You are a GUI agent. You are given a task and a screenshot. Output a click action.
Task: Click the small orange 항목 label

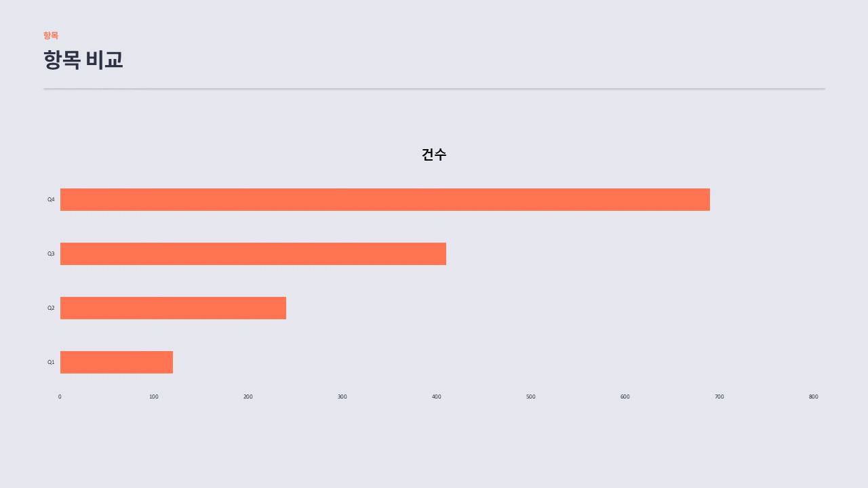coord(51,35)
